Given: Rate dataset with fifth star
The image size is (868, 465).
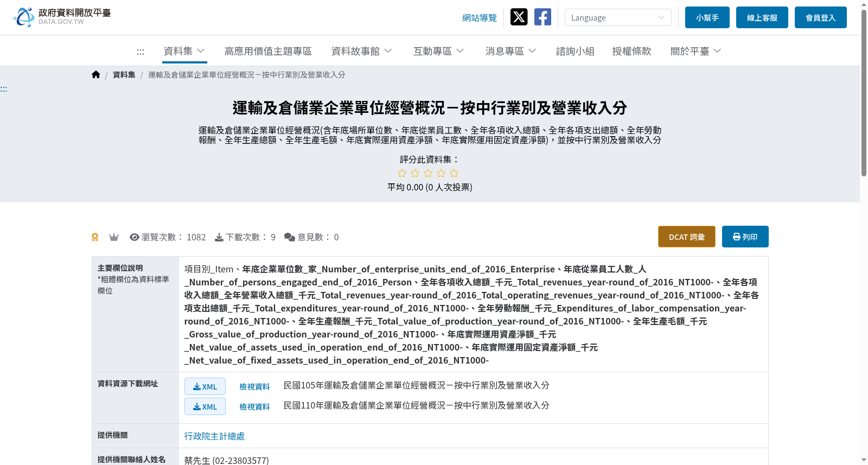Looking at the screenshot, I should 454,173.
